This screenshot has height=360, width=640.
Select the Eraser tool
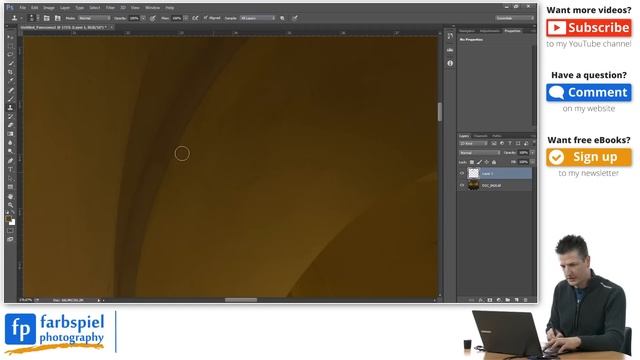[10, 125]
